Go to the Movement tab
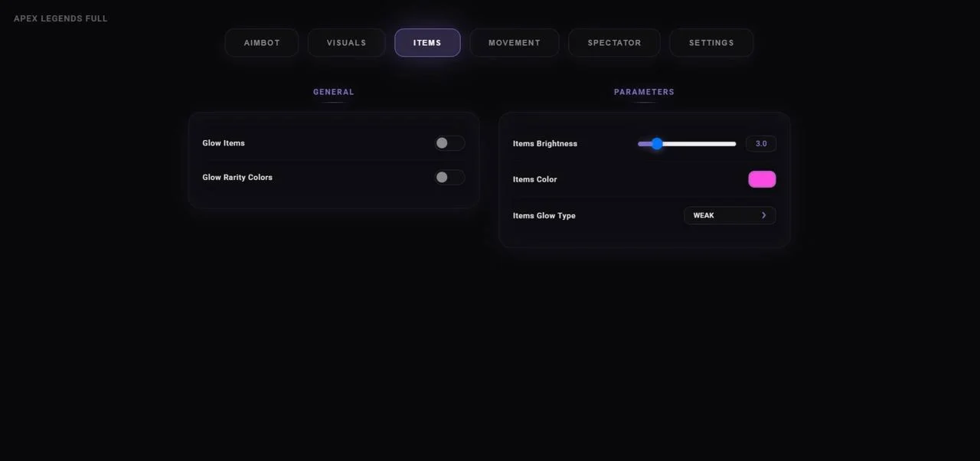Screen dimensions: 980x461 coord(514,43)
